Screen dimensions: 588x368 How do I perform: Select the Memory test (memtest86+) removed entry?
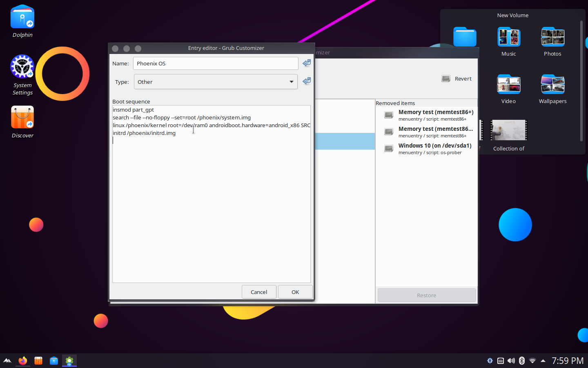coord(436,115)
